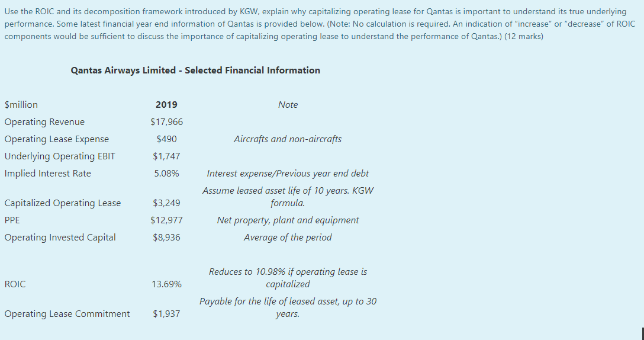Image resolution: width=644 pixels, height=340 pixels.
Task: Click the 5.08% interest rate value
Action: [x=167, y=174]
